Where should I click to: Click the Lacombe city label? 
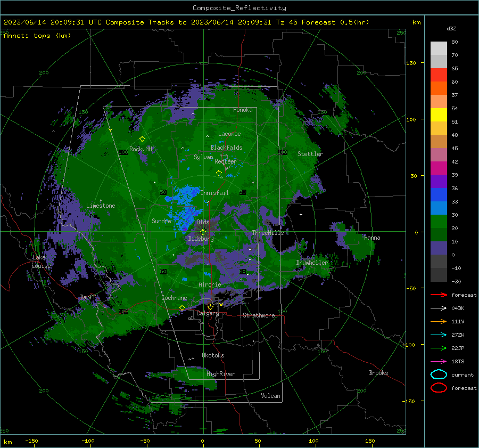229,134
